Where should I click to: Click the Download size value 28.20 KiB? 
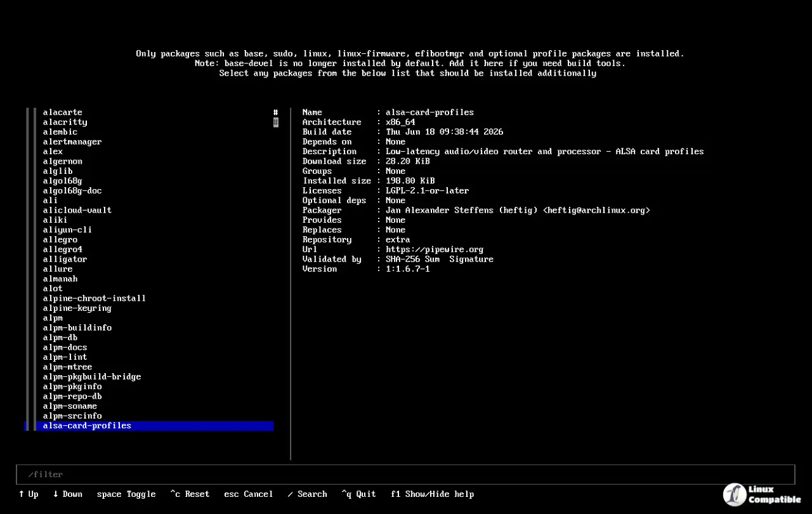(x=408, y=161)
